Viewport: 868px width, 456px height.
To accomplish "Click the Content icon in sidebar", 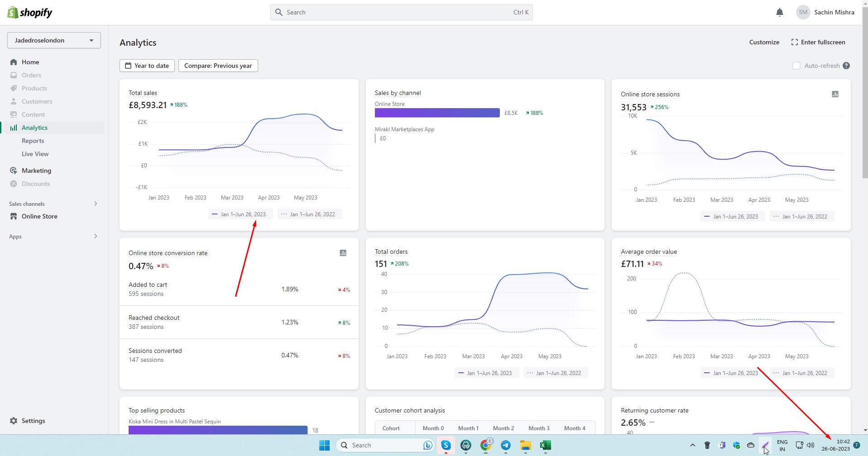I will (x=14, y=114).
